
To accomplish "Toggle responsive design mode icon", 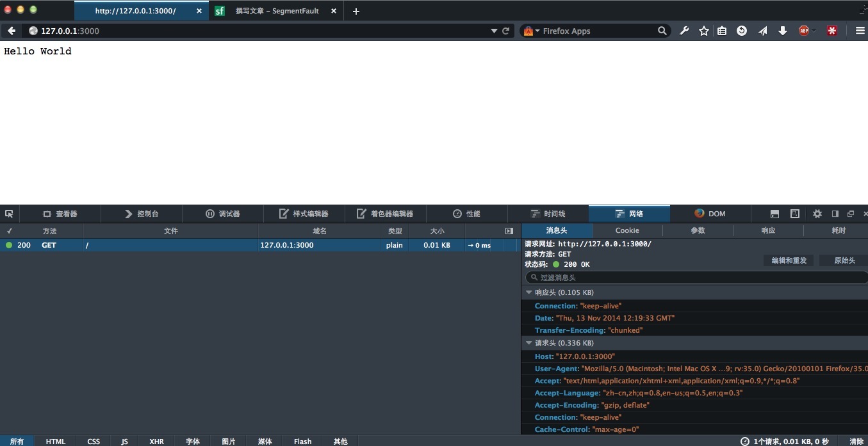I will (795, 214).
